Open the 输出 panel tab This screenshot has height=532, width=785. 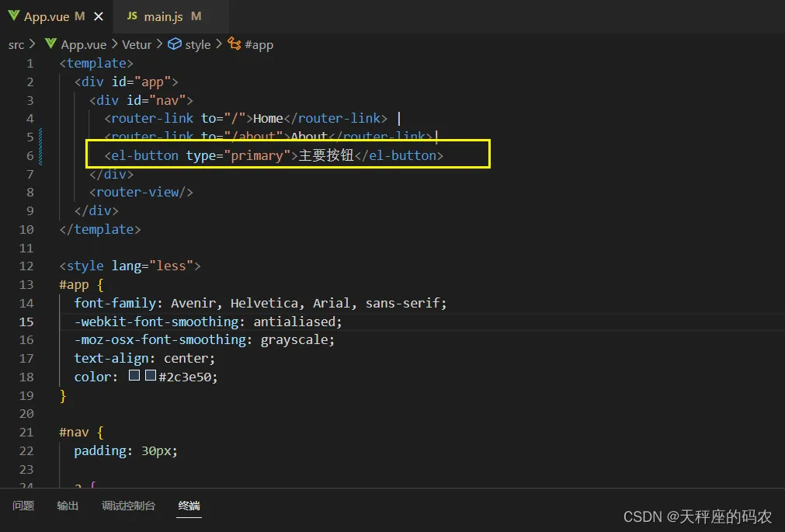(x=68, y=506)
